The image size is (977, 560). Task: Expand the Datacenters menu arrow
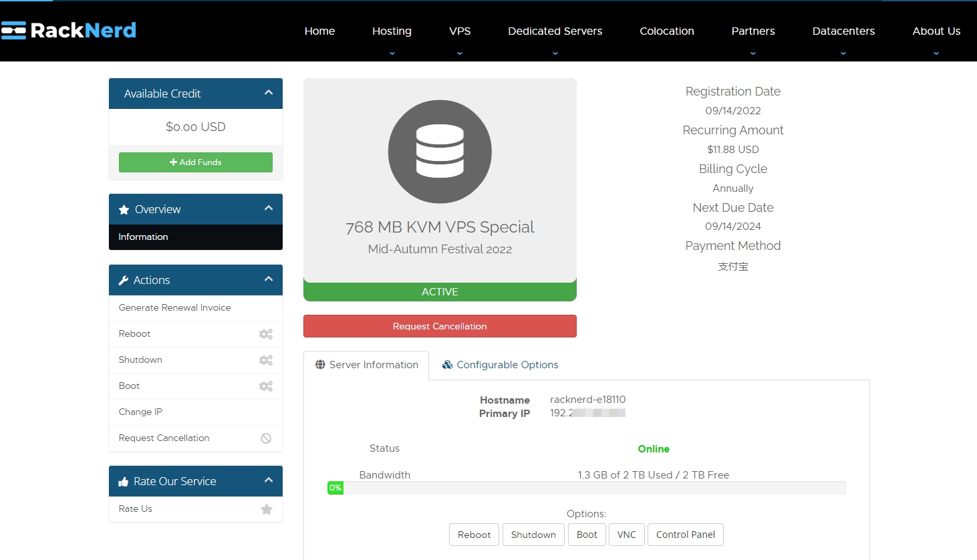(x=843, y=53)
